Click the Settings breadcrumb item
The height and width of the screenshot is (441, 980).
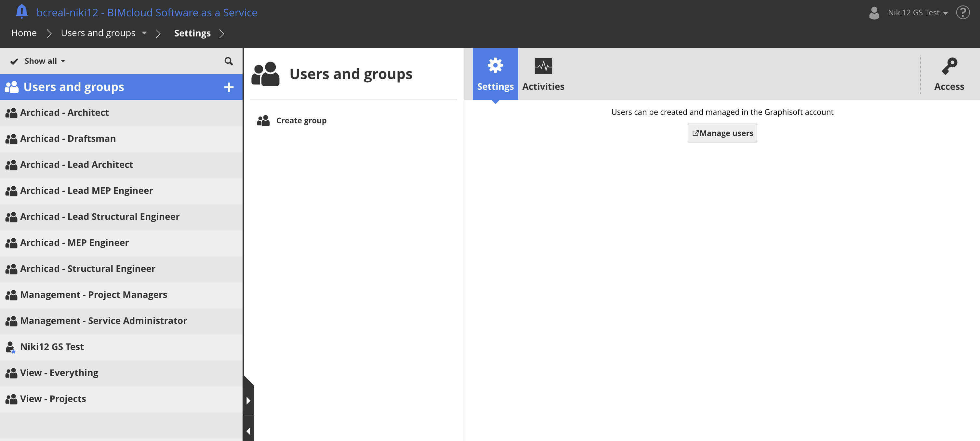tap(192, 33)
